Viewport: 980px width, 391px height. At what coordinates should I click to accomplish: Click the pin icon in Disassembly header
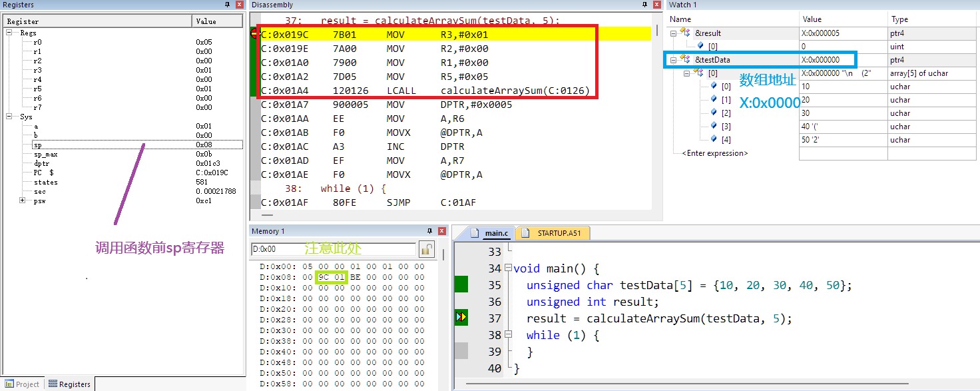(644, 5)
